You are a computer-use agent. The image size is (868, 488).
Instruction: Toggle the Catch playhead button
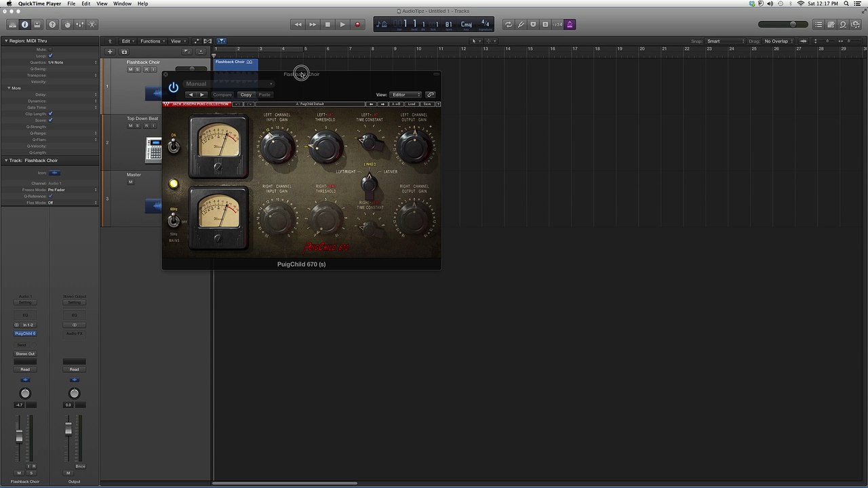(x=222, y=41)
